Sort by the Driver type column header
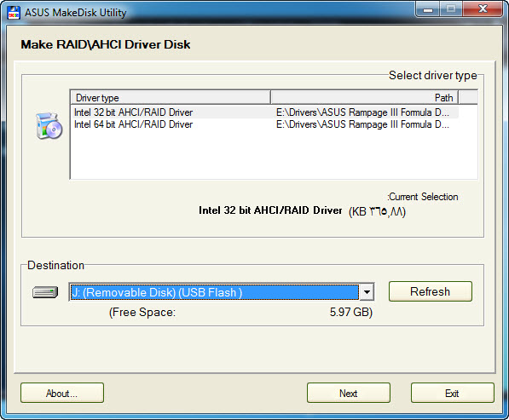Image resolution: width=509 pixels, height=420 pixels. pyautogui.click(x=171, y=98)
